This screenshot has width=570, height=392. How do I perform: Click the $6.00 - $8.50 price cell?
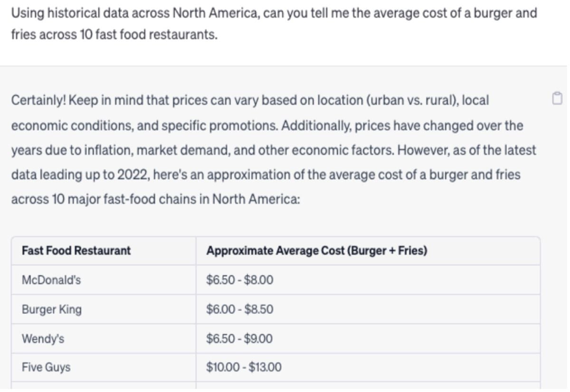[368, 309]
